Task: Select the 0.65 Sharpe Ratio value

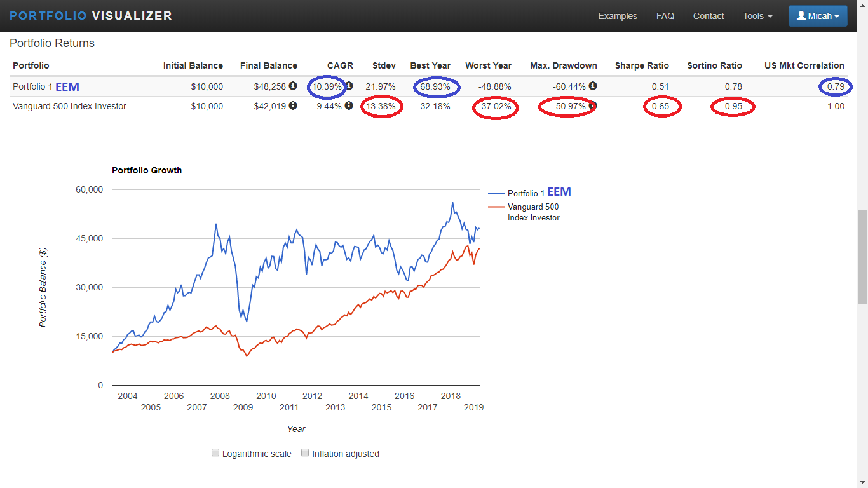Action: (661, 106)
